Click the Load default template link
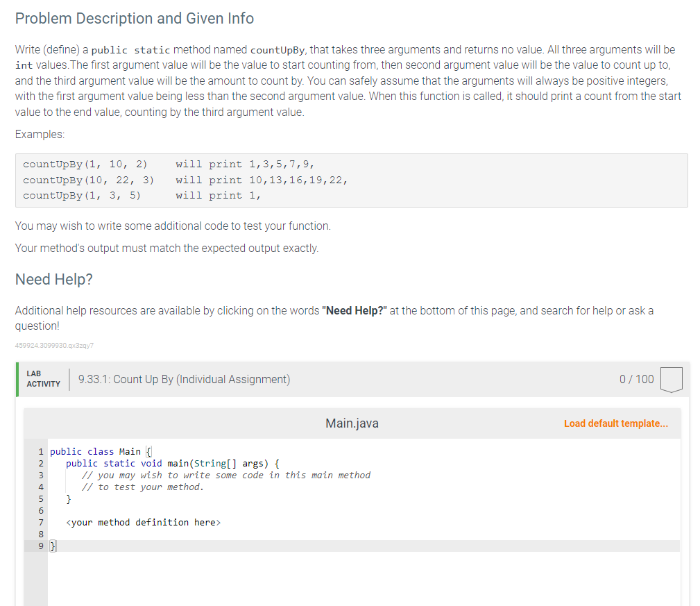The height and width of the screenshot is (606, 700). (615, 423)
